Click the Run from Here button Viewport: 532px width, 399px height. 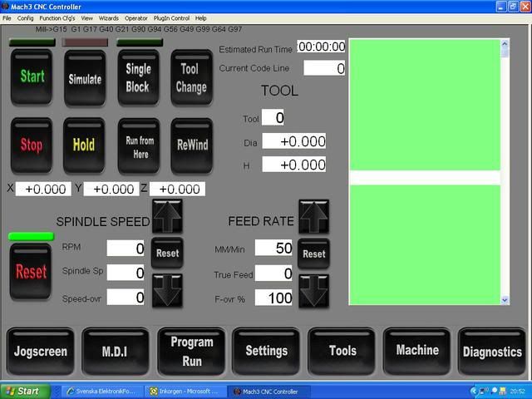click(139, 146)
